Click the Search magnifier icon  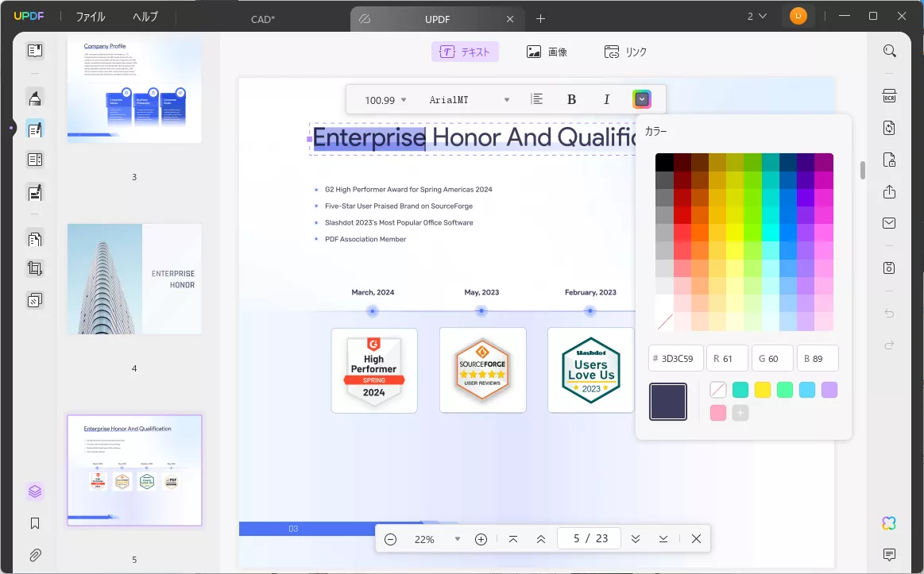click(889, 52)
